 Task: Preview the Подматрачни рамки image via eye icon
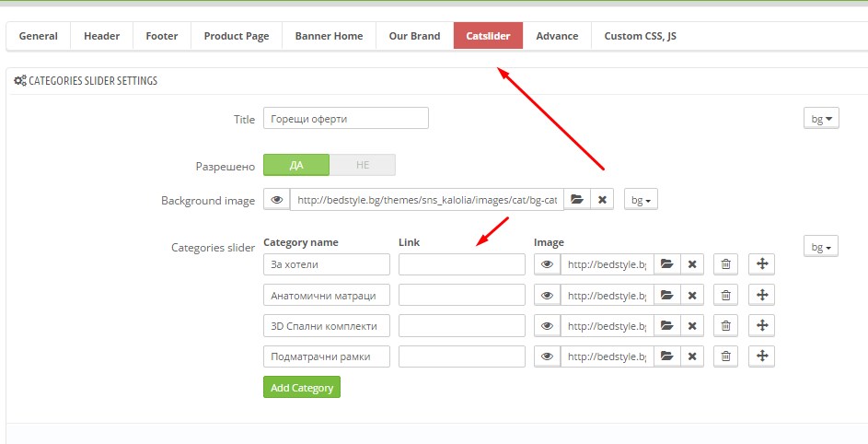547,356
